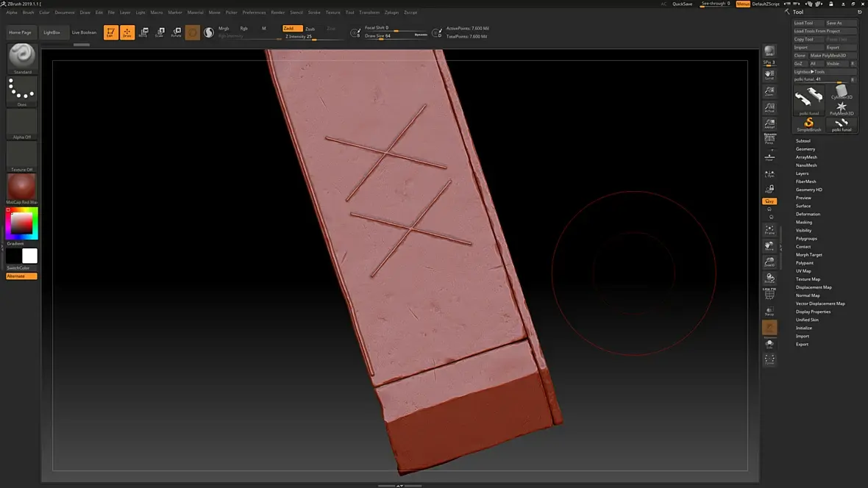Open the Dots stroke type picker

pyautogui.click(x=21, y=90)
